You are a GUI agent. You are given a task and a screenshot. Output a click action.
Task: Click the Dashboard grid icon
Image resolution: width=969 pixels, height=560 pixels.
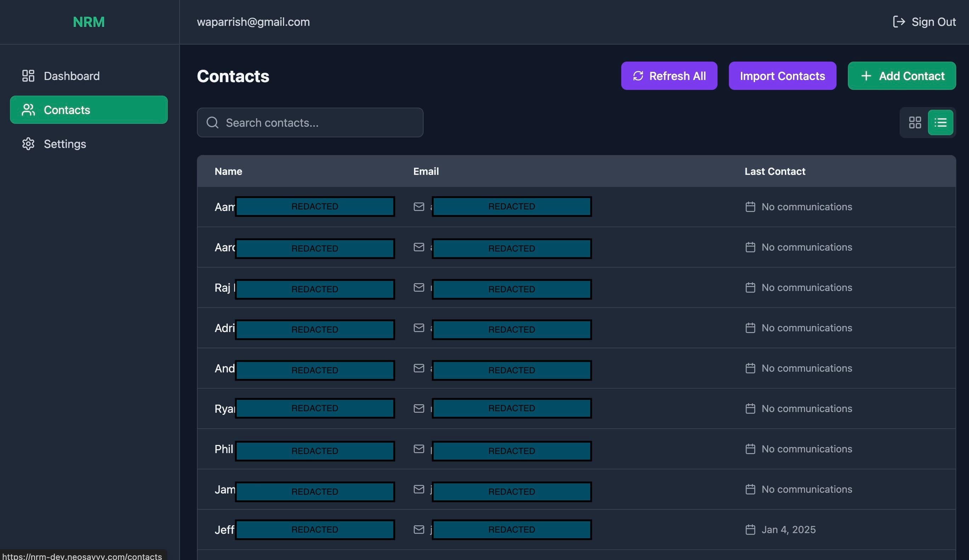point(28,76)
